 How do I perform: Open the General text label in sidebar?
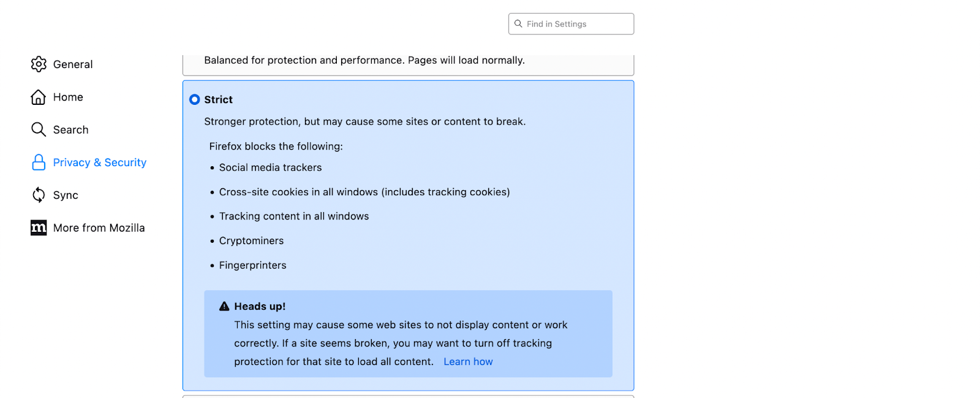(x=73, y=64)
